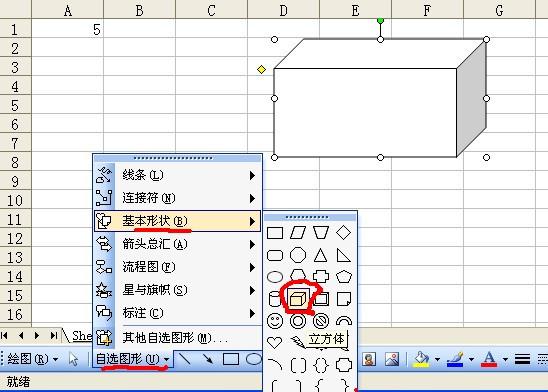
Task: Click the 自选图形 AutoShapes button
Action: click(x=132, y=359)
